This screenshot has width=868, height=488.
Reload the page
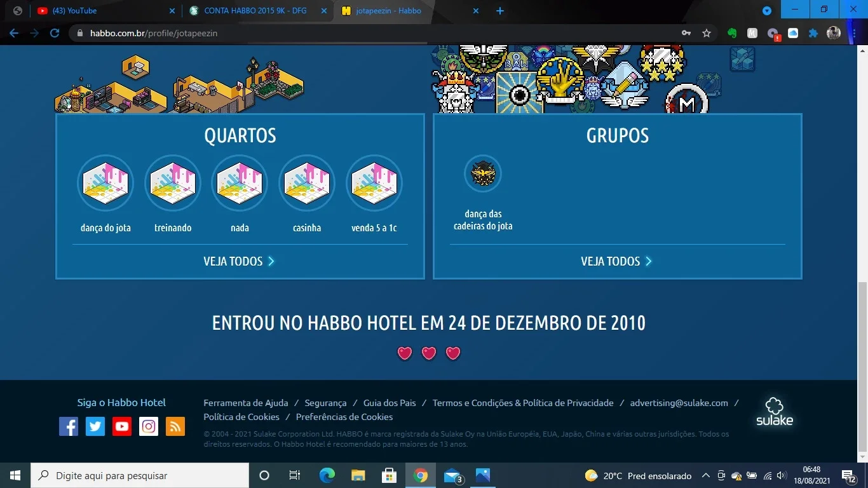(x=55, y=33)
